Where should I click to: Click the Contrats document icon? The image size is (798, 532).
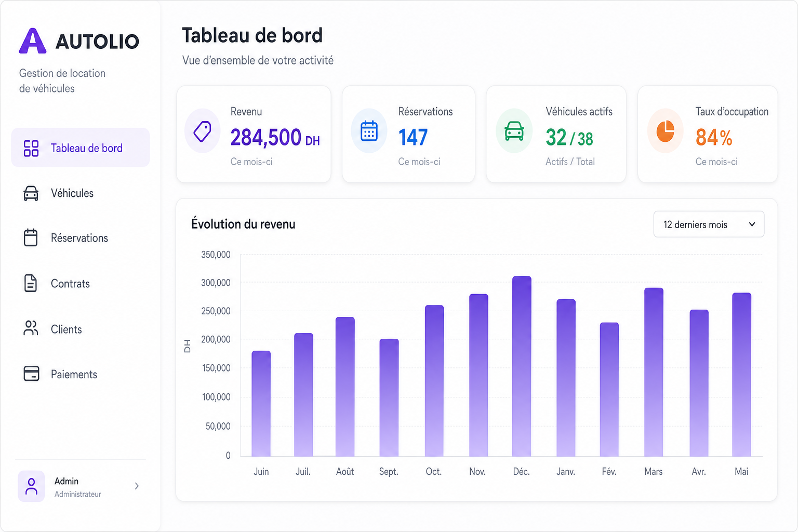(31, 283)
